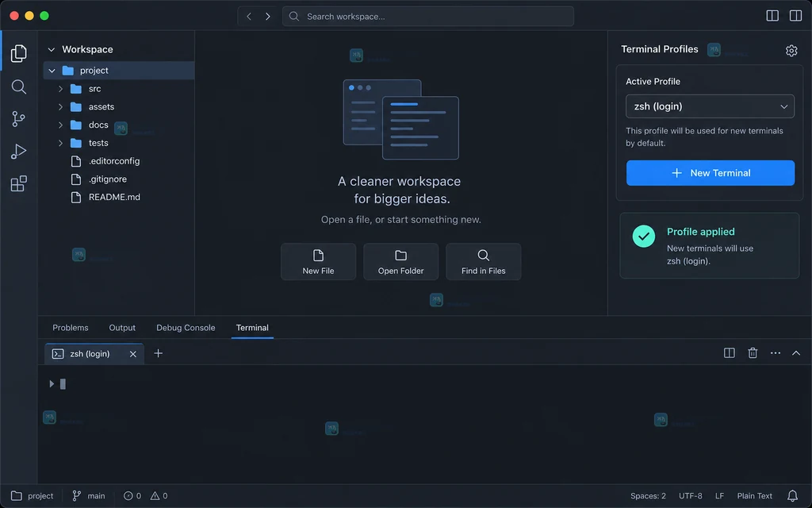This screenshot has width=812, height=508.
Task: Click Plain Text language mode
Action: click(755, 496)
